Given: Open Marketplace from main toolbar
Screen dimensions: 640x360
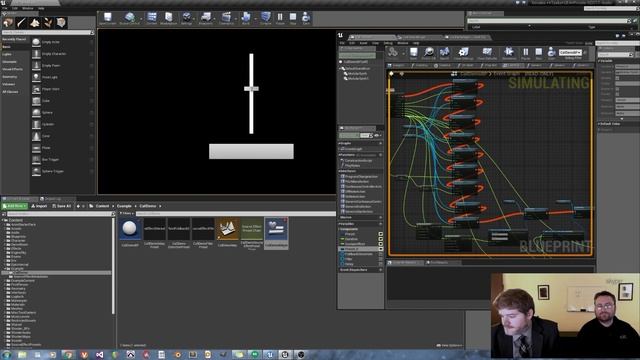Looking at the screenshot, I should 169,18.
